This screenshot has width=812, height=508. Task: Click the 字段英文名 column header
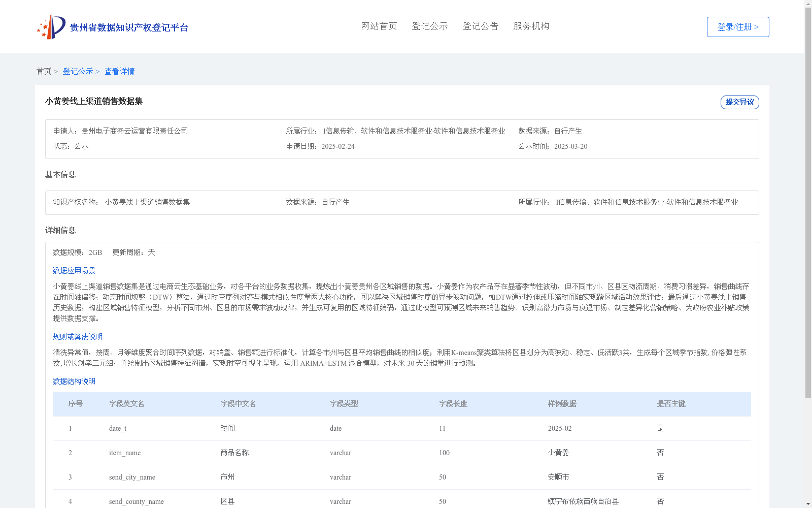click(x=127, y=404)
